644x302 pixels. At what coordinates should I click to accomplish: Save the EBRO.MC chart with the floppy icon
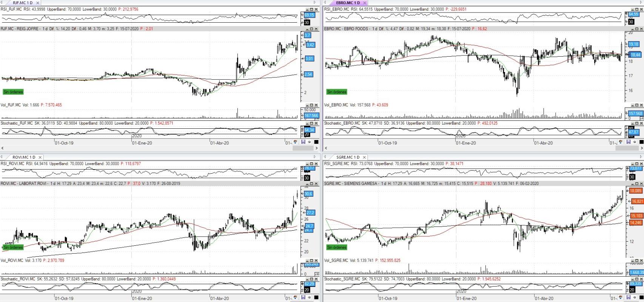[629, 142]
